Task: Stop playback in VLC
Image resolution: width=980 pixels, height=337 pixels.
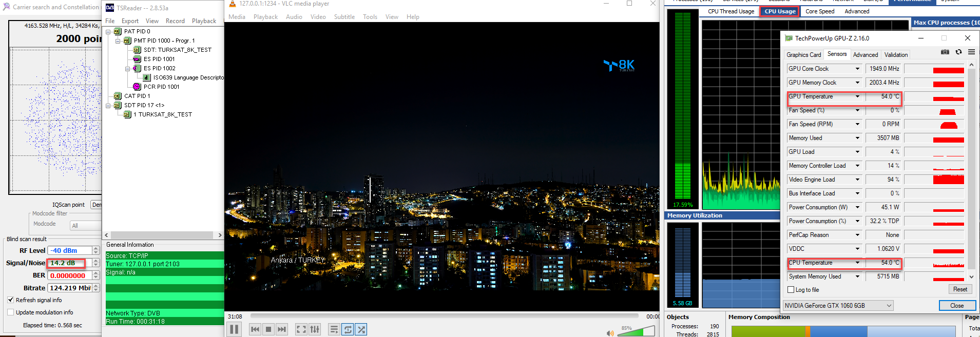Action: (268, 329)
